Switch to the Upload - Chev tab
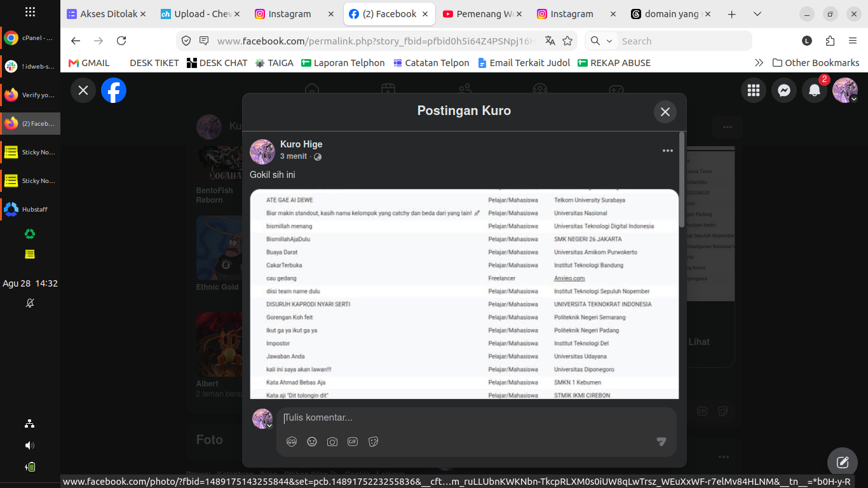 200,14
